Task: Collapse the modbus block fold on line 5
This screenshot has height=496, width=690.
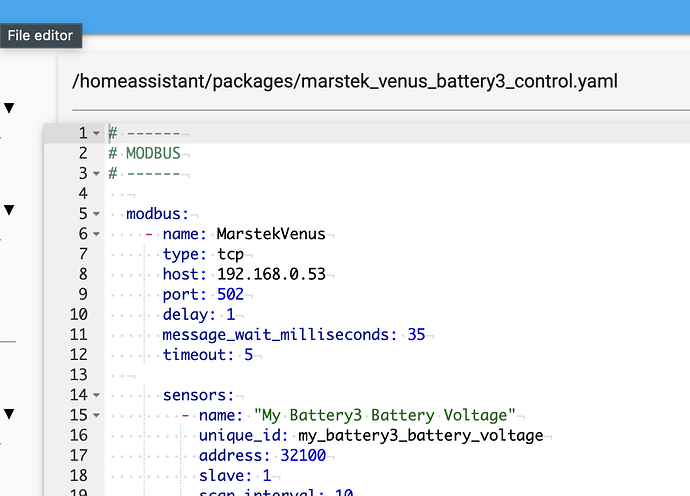Action: click(96, 214)
